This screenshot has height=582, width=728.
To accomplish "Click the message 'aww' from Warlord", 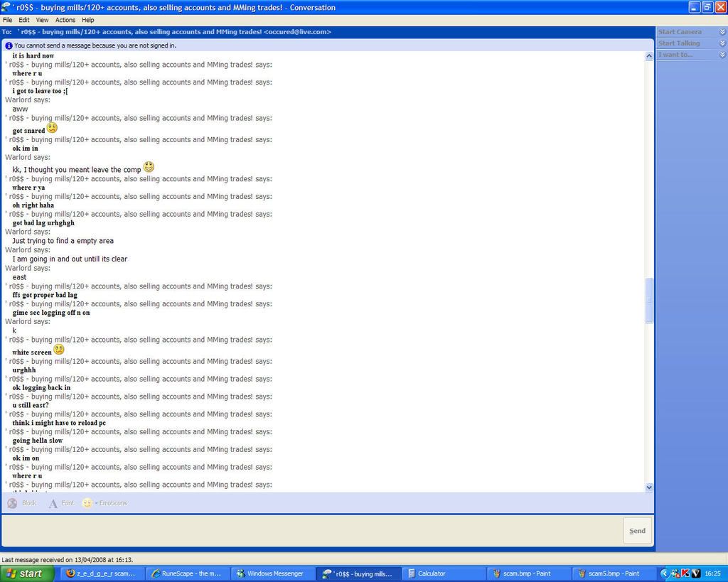I will click(20, 109).
